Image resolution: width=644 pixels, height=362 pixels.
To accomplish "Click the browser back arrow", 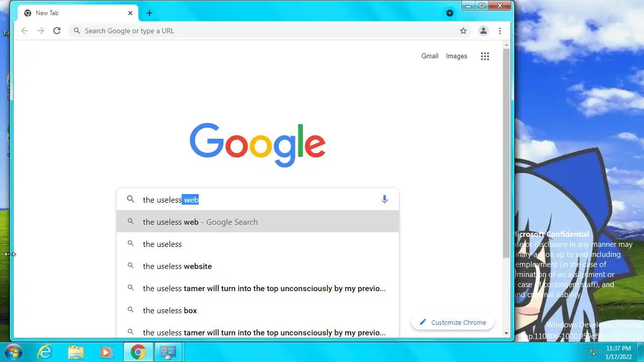I will [x=24, y=31].
